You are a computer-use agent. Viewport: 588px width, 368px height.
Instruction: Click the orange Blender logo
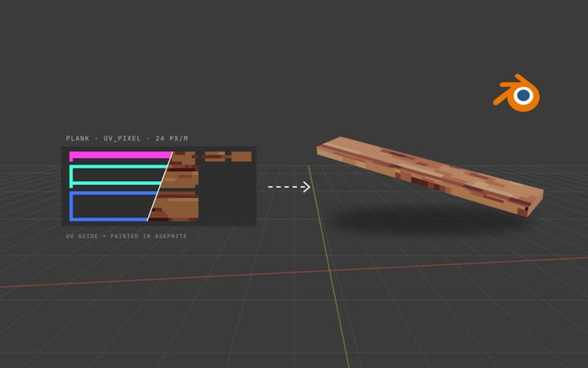tap(516, 92)
